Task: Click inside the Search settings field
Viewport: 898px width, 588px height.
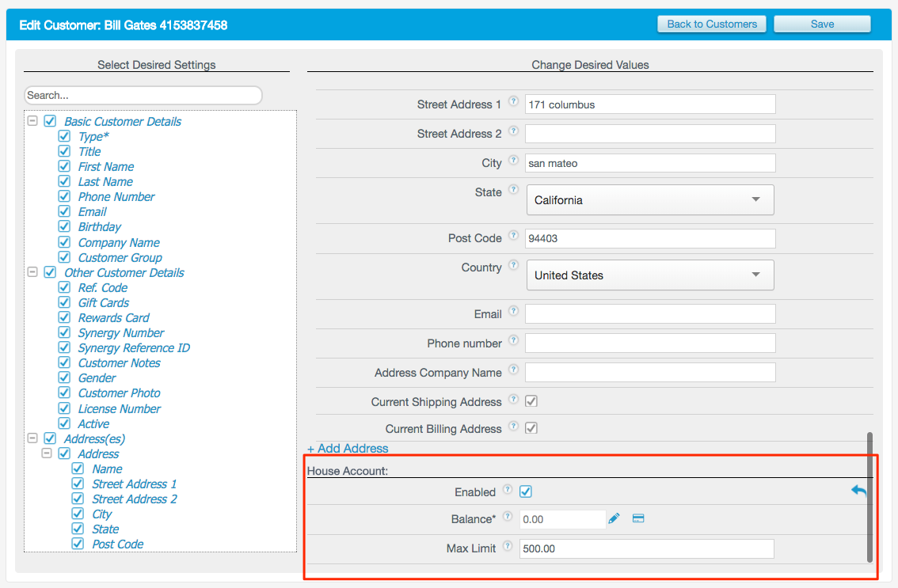Action: coord(143,95)
